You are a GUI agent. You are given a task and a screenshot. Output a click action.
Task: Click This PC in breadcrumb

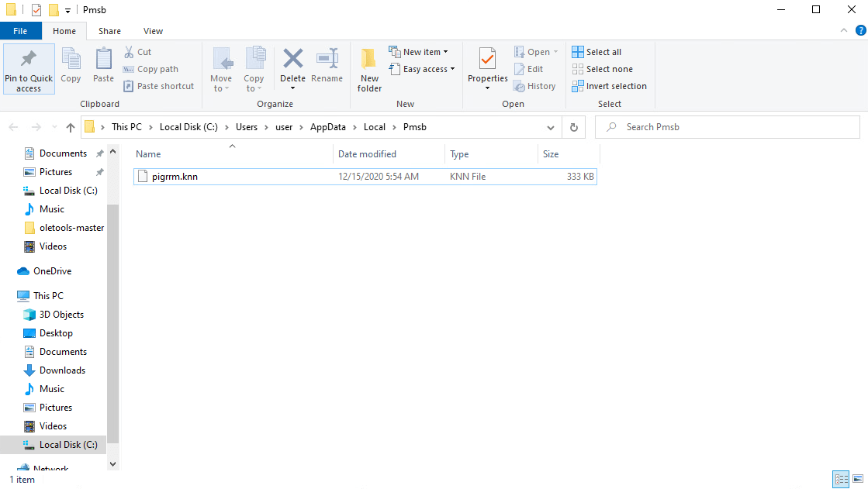click(126, 127)
